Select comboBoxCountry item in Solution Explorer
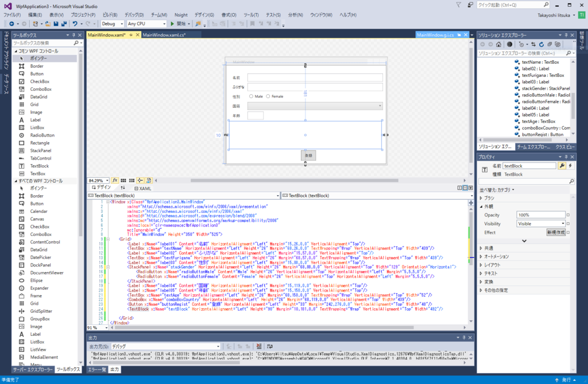The width and height of the screenshot is (588, 384). pyautogui.click(x=546, y=128)
